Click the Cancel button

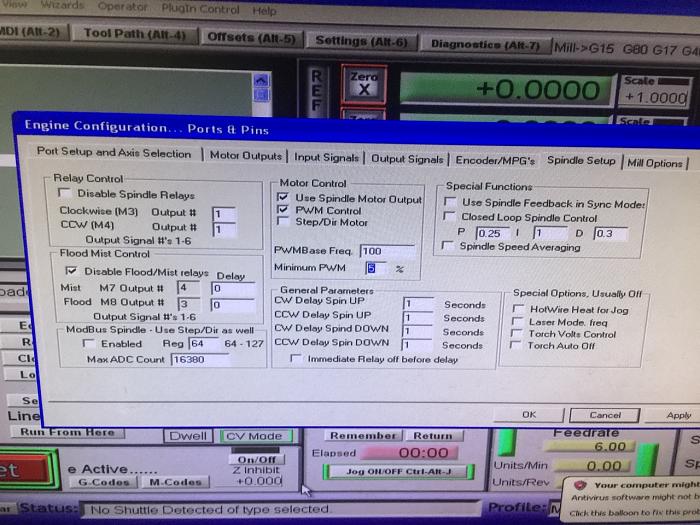604,414
